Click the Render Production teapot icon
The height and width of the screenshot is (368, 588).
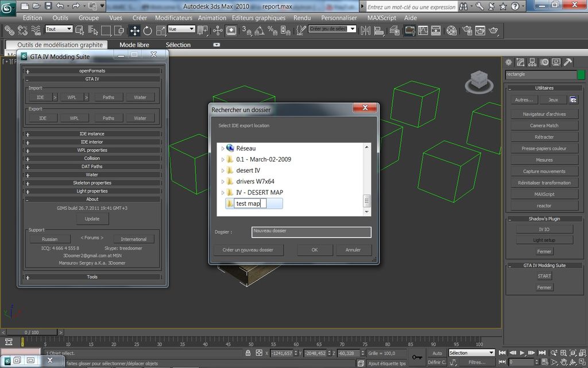tap(493, 30)
